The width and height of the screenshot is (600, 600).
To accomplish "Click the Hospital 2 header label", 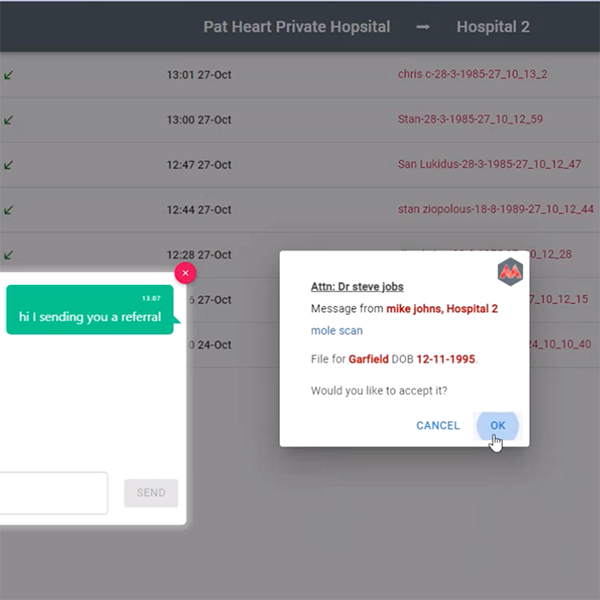I will click(x=493, y=27).
